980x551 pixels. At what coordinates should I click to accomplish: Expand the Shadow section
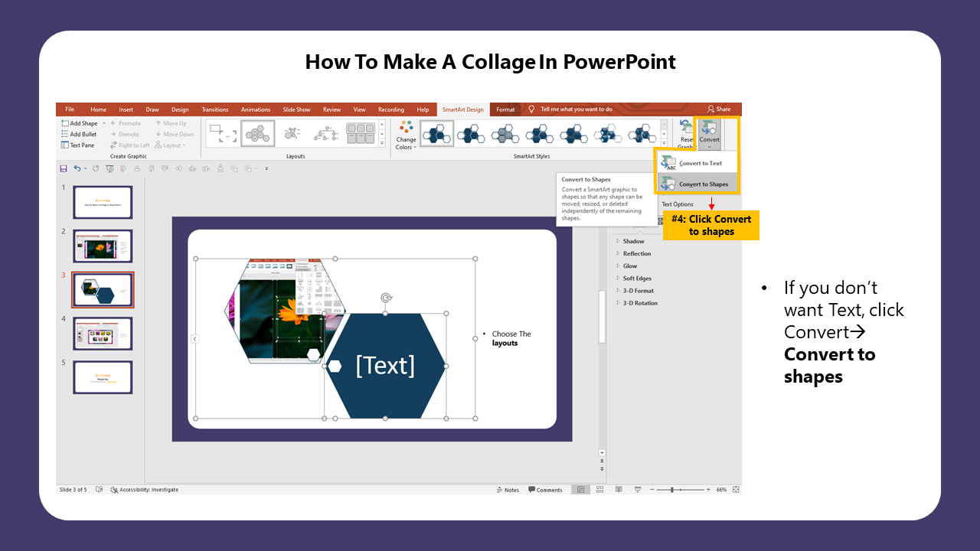[x=632, y=241]
